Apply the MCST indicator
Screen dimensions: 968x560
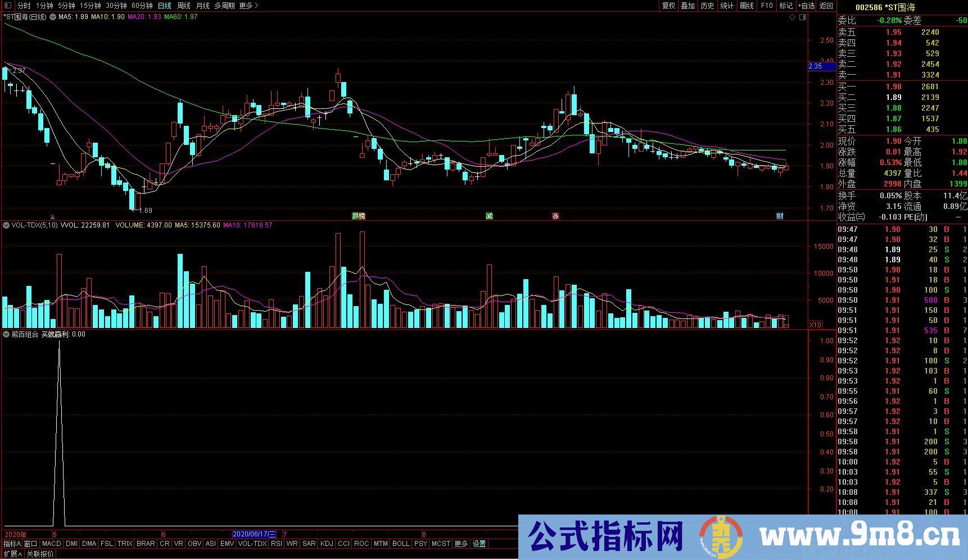click(441, 544)
